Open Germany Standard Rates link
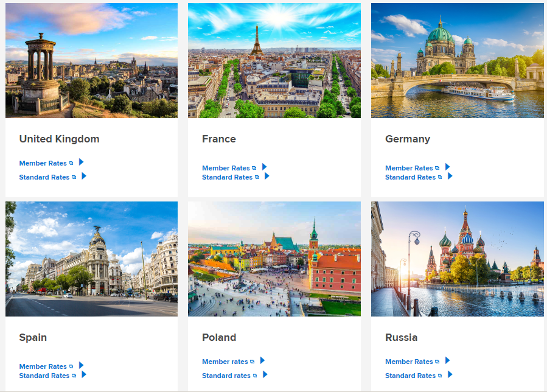The width and height of the screenshot is (547, 392). [410, 177]
